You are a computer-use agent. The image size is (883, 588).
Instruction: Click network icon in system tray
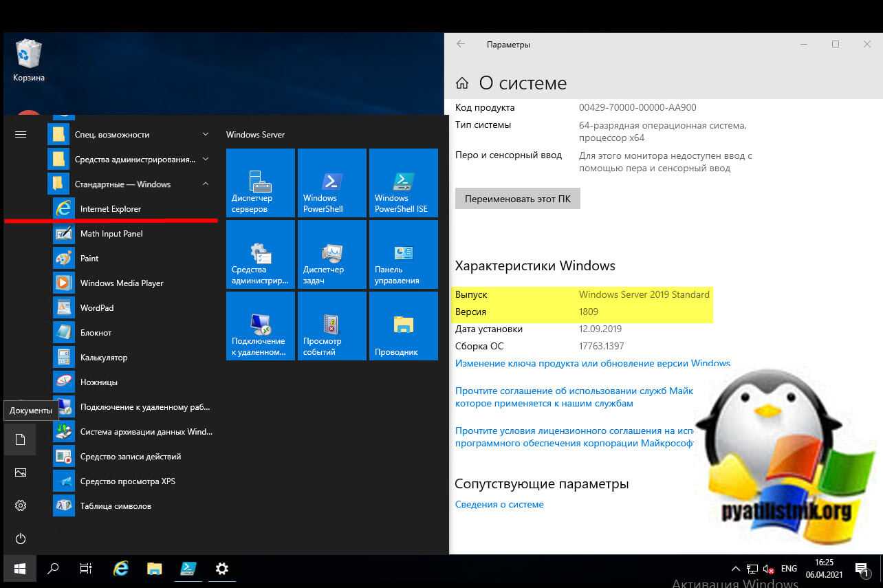pos(752,569)
